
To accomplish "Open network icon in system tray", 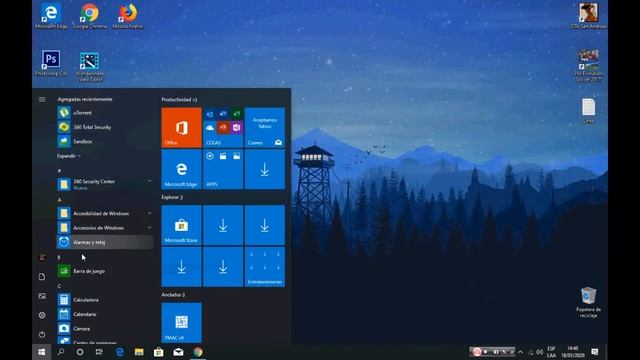I will tap(530, 352).
